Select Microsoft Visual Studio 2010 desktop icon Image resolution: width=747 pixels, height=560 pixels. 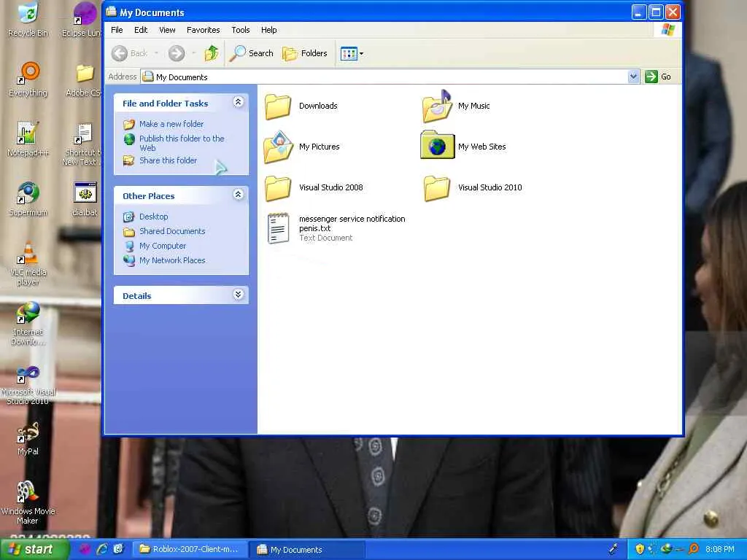[x=28, y=384]
